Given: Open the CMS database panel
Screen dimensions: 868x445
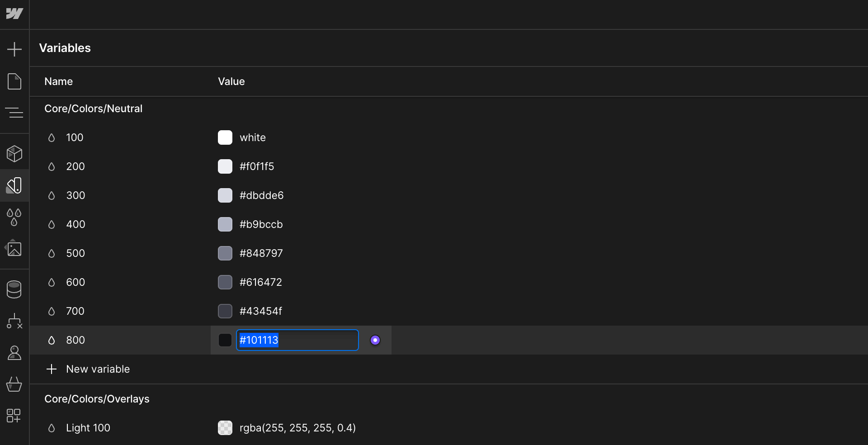Looking at the screenshot, I should tap(15, 289).
